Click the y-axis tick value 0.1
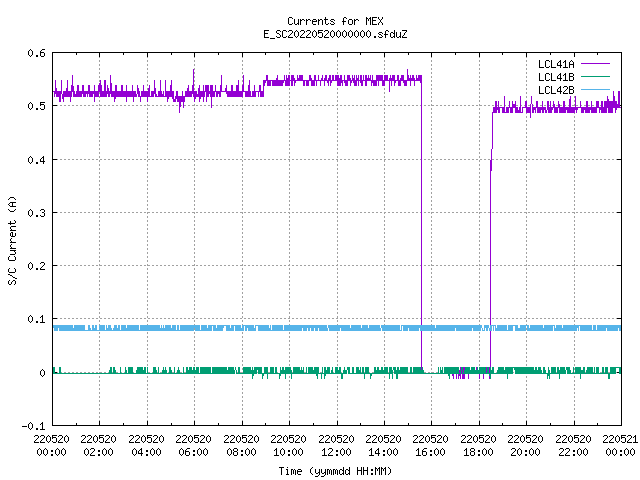 click(36, 319)
